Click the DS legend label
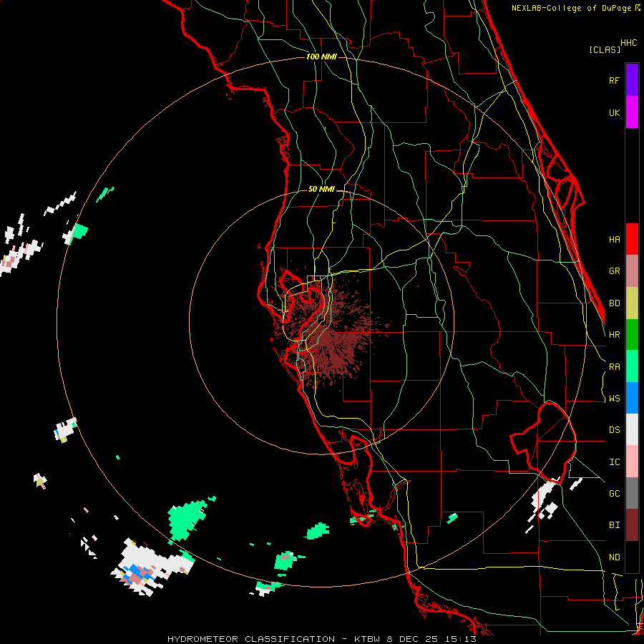 click(x=614, y=430)
